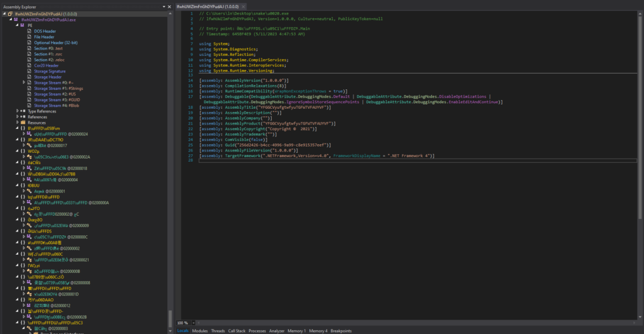The width and height of the screenshot is (644, 334).
Task: Click the module icon beside lfwhUWZlmFnGhDYPudAJ.exe
Action: (x=17, y=19)
